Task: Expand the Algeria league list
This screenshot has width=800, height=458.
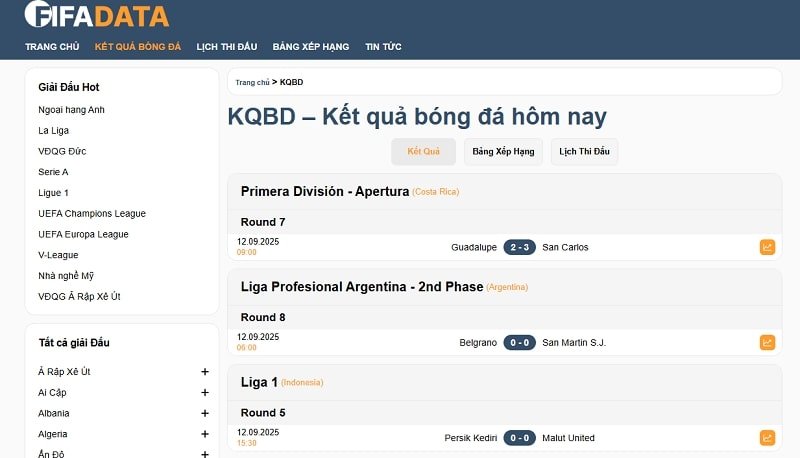Action: [204, 434]
